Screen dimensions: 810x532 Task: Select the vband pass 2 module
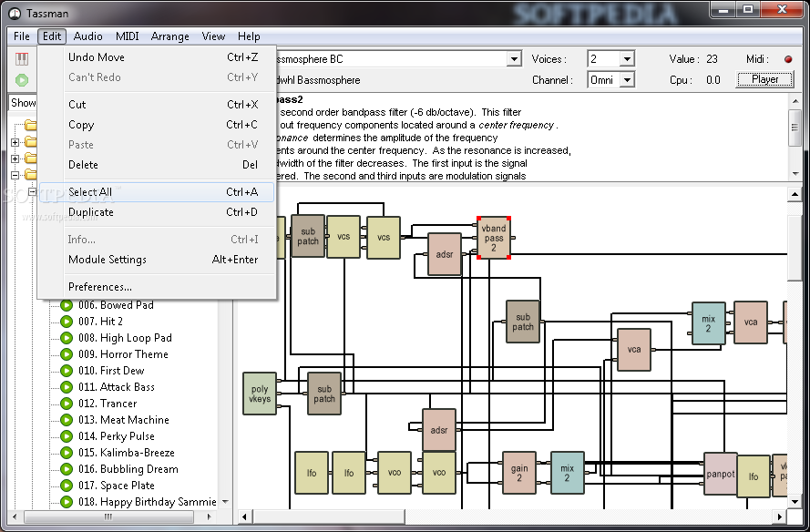(x=494, y=238)
